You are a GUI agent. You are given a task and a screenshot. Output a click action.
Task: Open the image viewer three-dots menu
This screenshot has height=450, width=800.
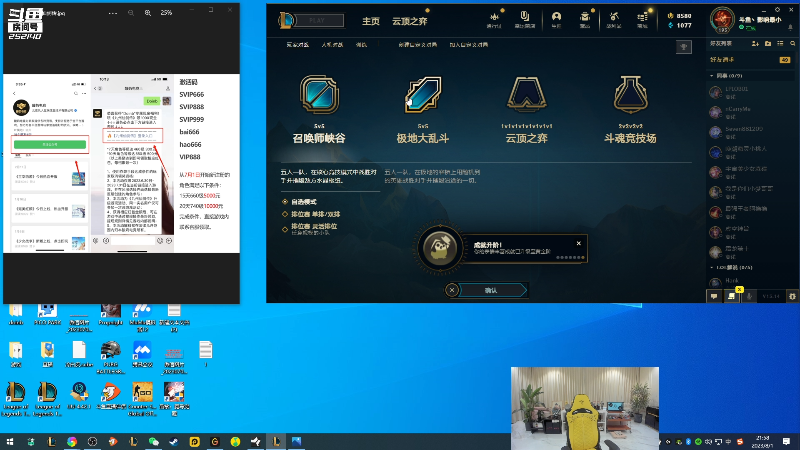(113, 13)
